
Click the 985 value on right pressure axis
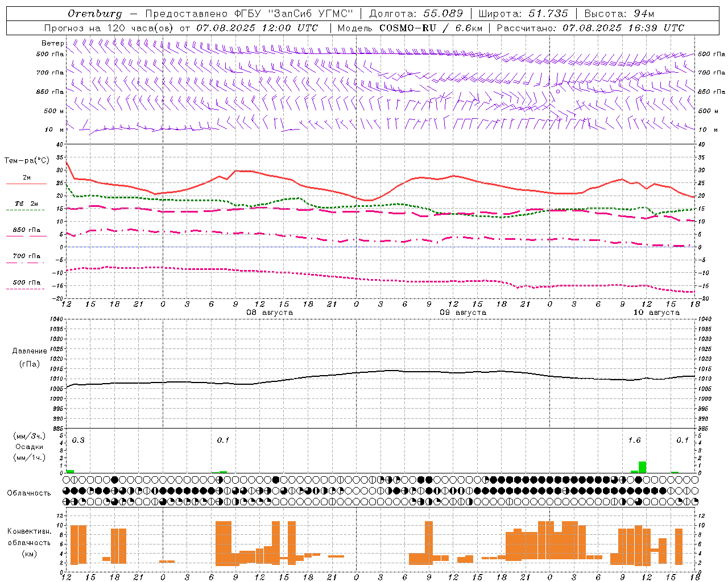(704, 428)
